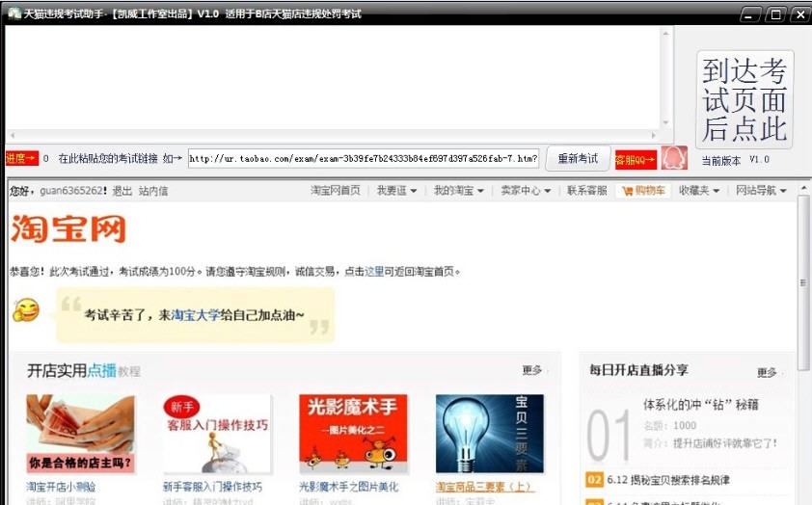Close the 天猫违规考试助手 window
The width and height of the screenshot is (812, 505).
pos(800,14)
